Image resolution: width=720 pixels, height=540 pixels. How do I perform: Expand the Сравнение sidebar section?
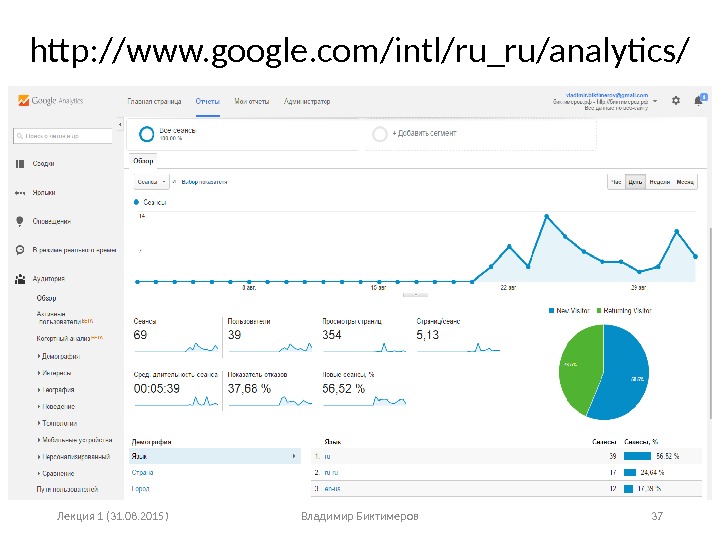pos(56,473)
